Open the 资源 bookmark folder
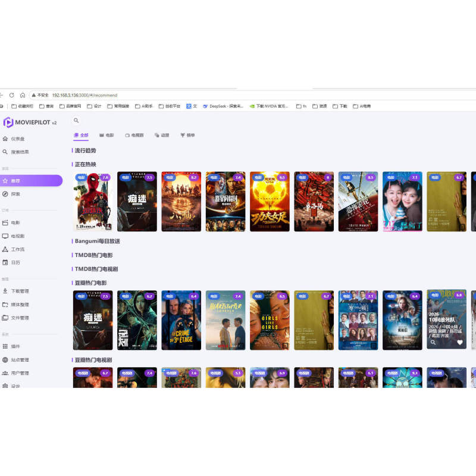 click(320, 107)
